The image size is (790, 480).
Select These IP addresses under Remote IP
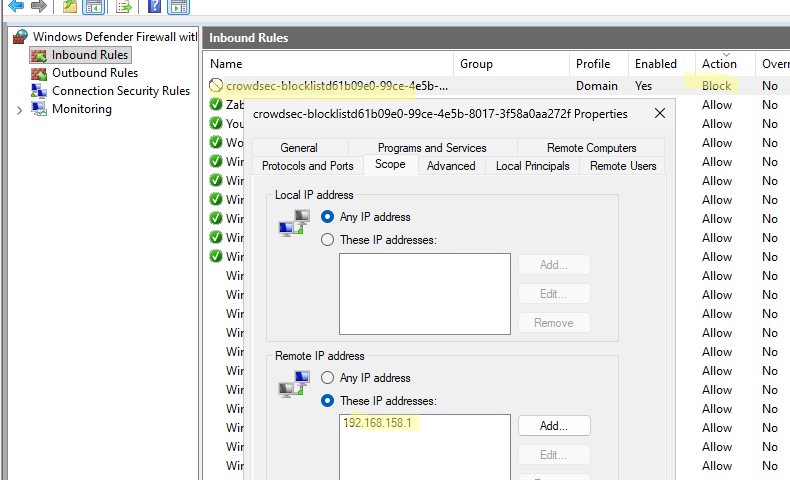point(327,401)
